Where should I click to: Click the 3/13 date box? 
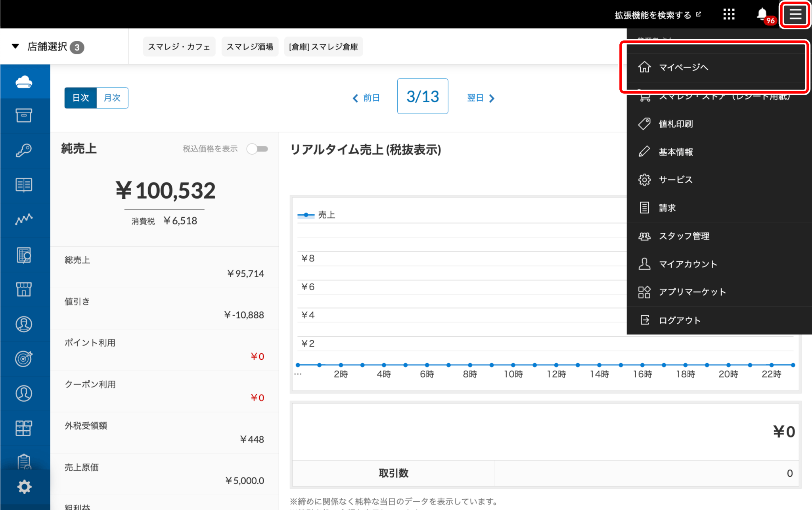click(x=423, y=96)
